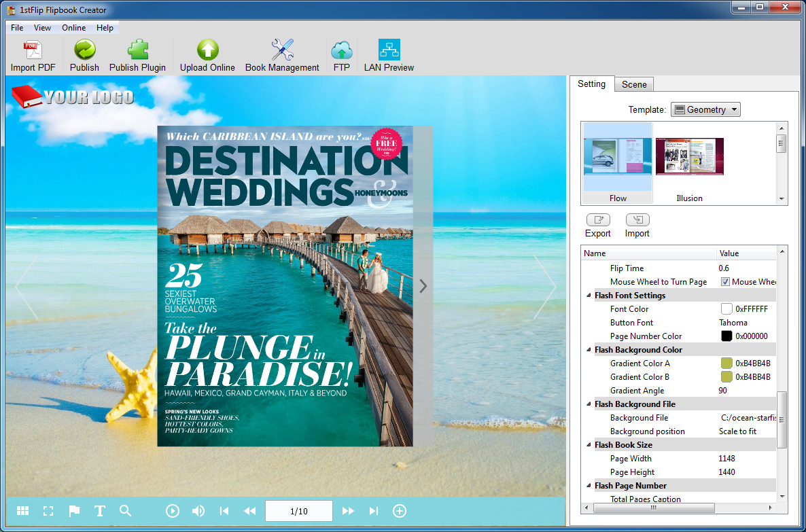Toggle the Mouse Wheel to Turn Page checkbox
The height and width of the screenshot is (532, 806).
click(x=725, y=282)
